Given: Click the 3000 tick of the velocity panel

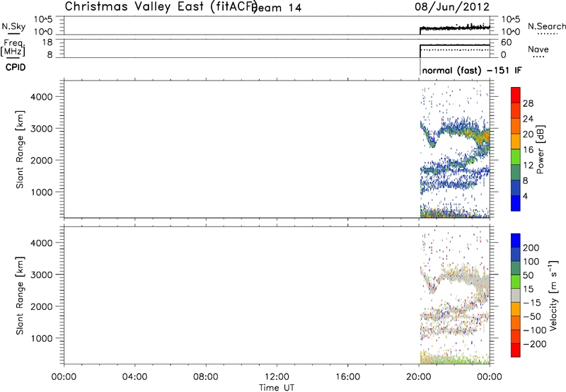Looking at the screenshot, I should pyautogui.click(x=42, y=275).
